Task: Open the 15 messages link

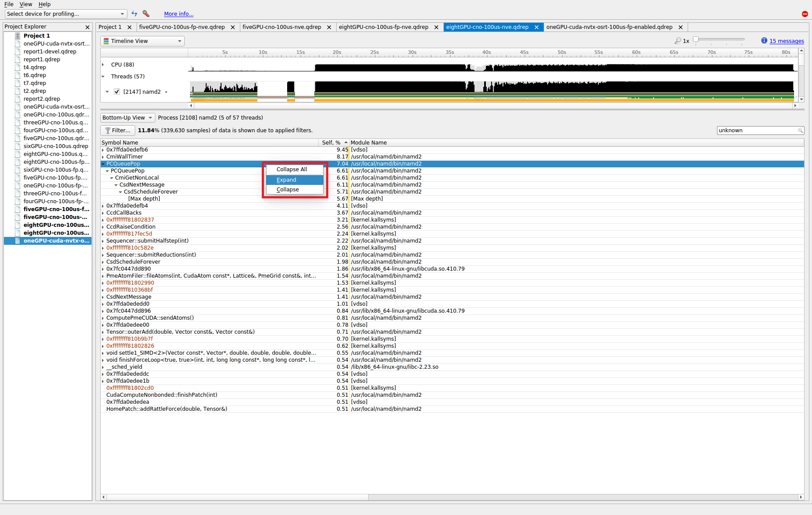Action: [787, 41]
